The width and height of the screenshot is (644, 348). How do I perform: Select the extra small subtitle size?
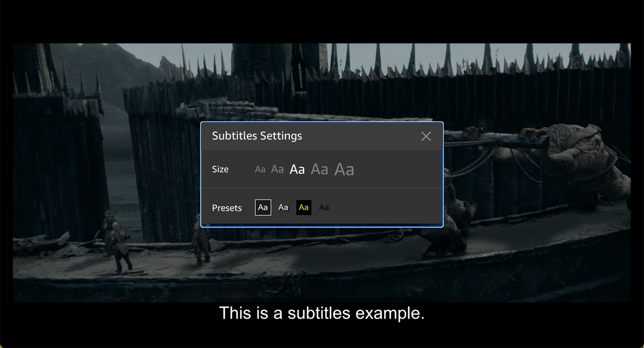point(260,169)
